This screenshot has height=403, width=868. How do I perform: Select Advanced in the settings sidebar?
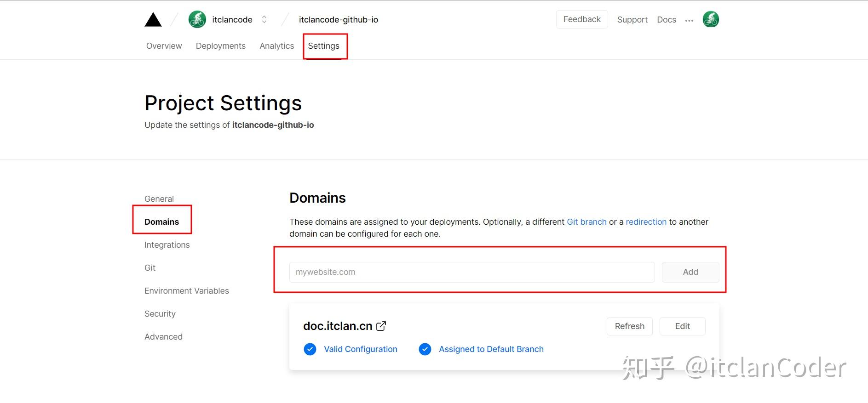pyautogui.click(x=163, y=337)
